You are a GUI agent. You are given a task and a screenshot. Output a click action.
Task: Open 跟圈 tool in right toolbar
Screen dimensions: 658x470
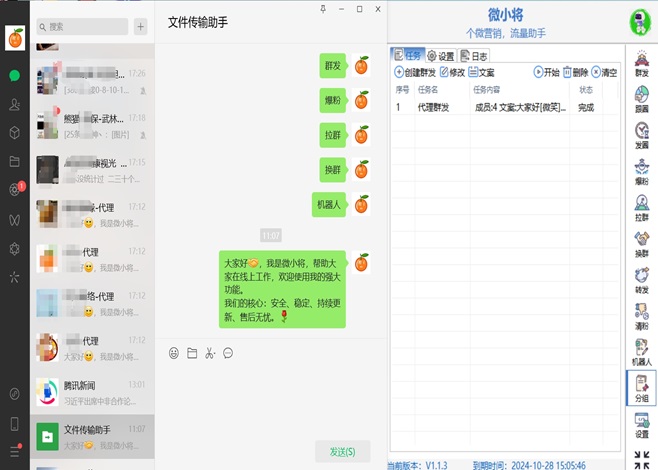click(642, 100)
